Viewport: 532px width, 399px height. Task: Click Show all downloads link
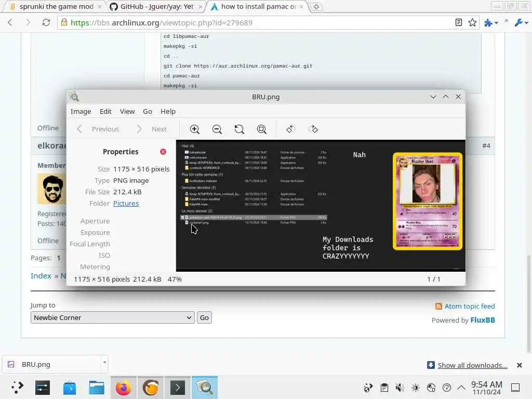472,365
